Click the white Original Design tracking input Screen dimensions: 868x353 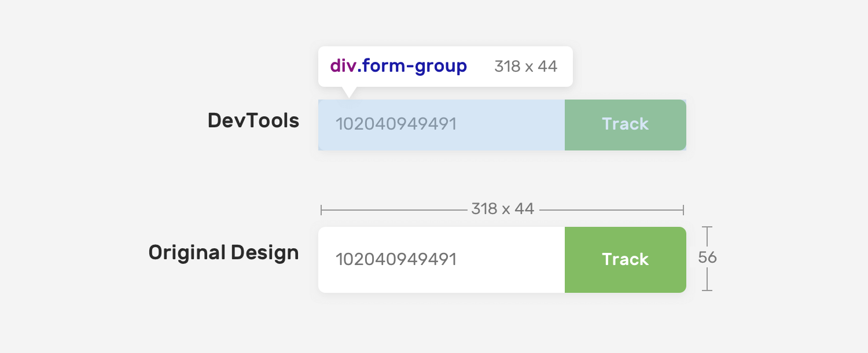[441, 259]
